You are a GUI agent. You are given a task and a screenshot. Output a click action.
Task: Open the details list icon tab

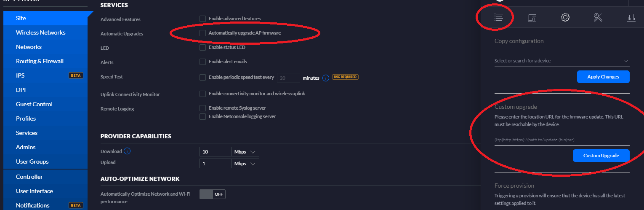499,17
